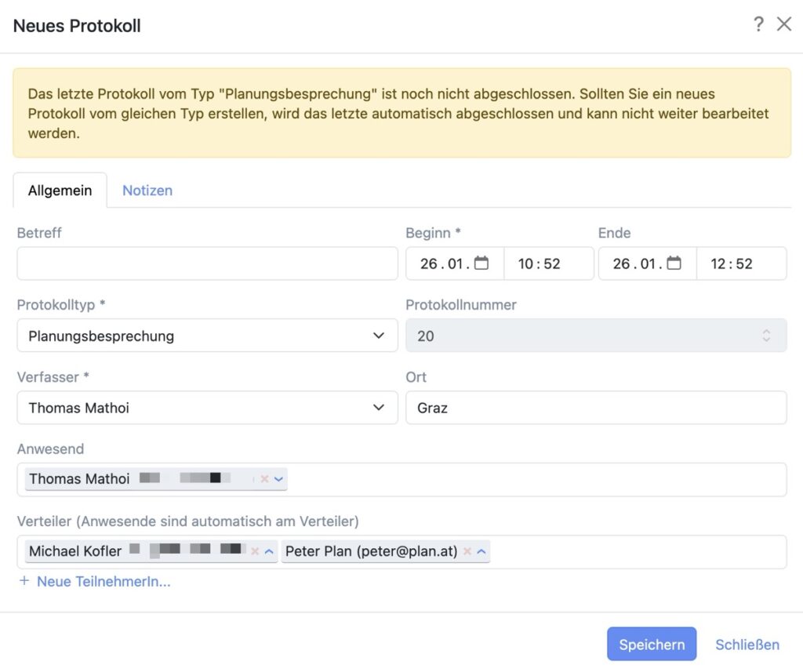The image size is (803, 672).
Task: Click the Ort field containing Graz
Action: 596,408
